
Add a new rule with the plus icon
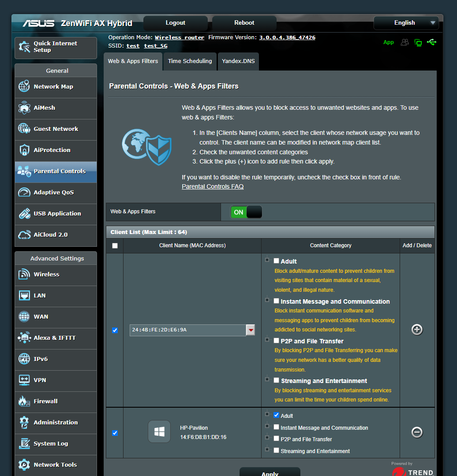pos(417,329)
